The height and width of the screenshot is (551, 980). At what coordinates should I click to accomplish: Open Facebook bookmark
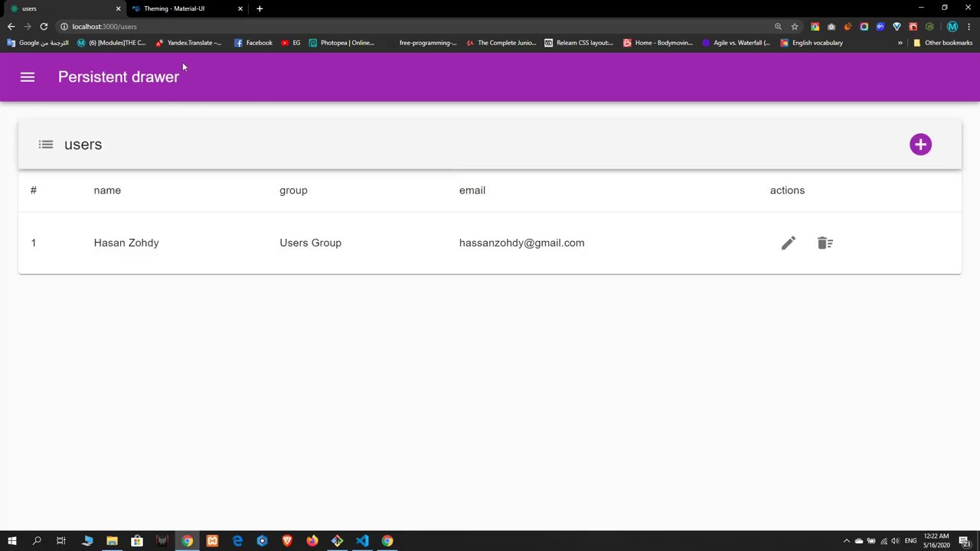click(253, 43)
